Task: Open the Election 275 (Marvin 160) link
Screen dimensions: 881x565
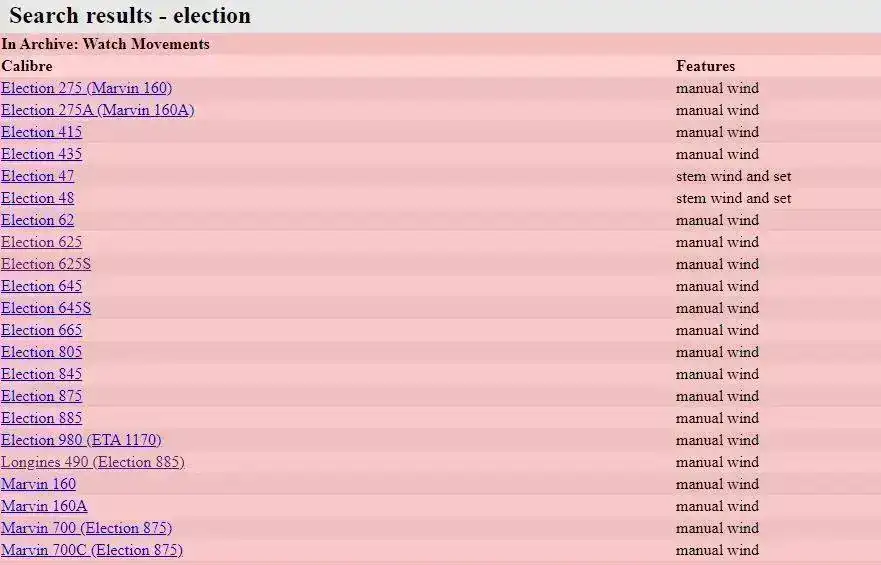Action: click(87, 88)
